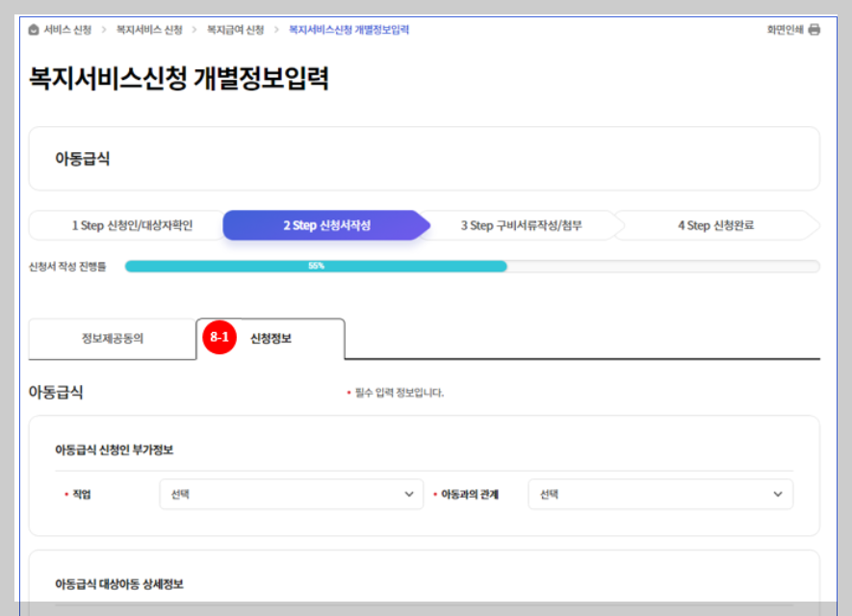Select 4 Step 신청완료 step
852x616 pixels.
pyautogui.click(x=716, y=225)
